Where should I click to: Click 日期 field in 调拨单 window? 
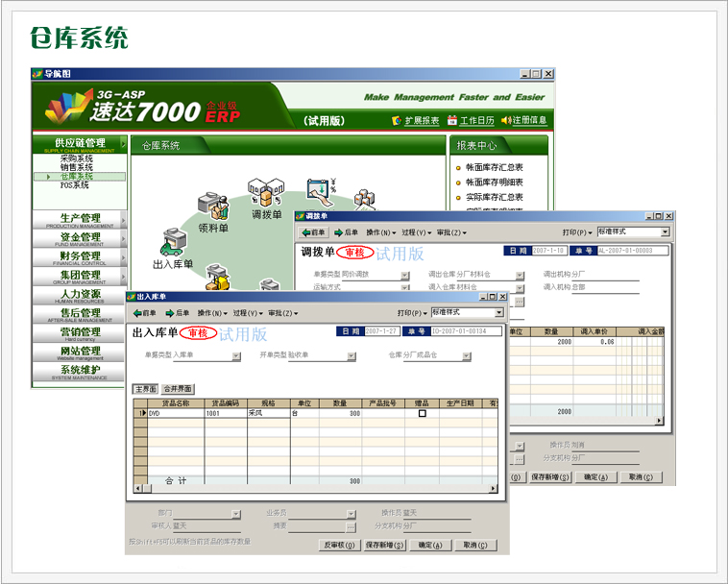[x=548, y=251]
